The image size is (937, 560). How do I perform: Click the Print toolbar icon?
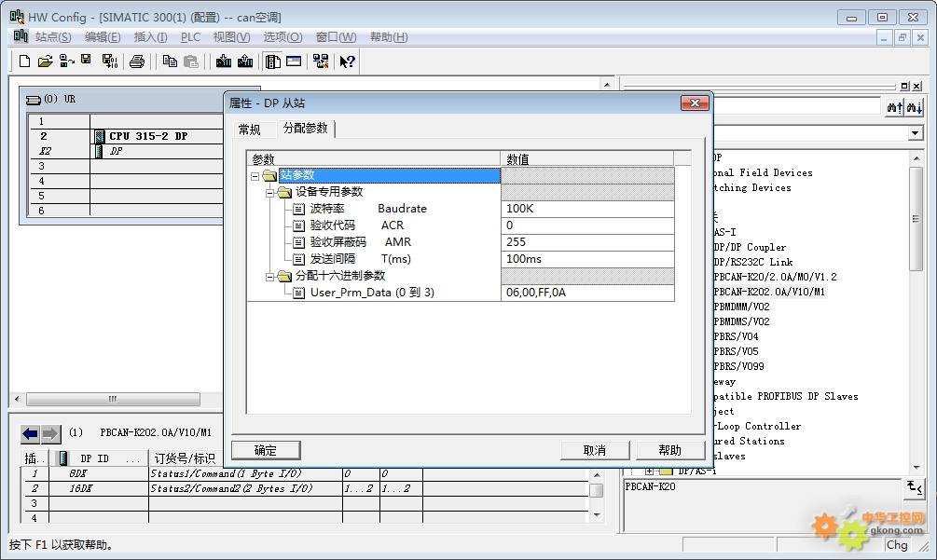(x=137, y=61)
